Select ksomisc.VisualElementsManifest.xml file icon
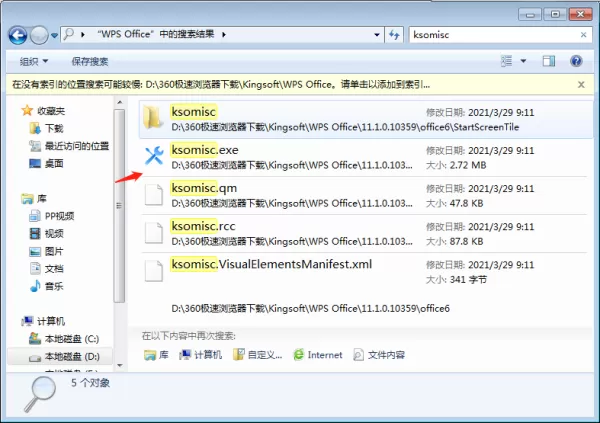The width and height of the screenshot is (600, 423). [x=153, y=271]
